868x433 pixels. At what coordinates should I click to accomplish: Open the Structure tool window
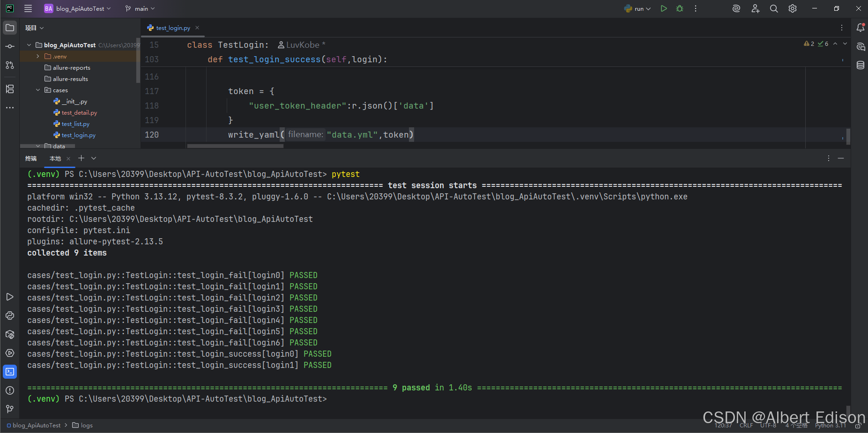[10, 89]
